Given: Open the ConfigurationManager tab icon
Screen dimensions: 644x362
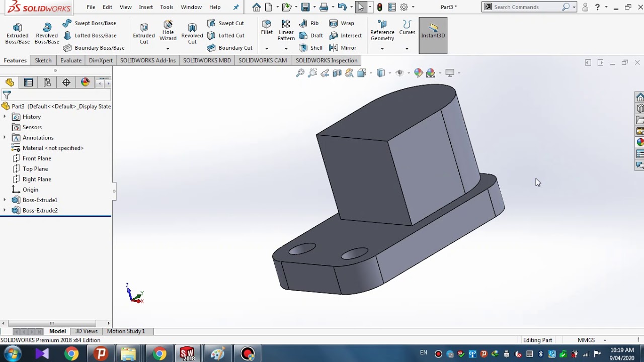Looking at the screenshot, I should [47, 82].
